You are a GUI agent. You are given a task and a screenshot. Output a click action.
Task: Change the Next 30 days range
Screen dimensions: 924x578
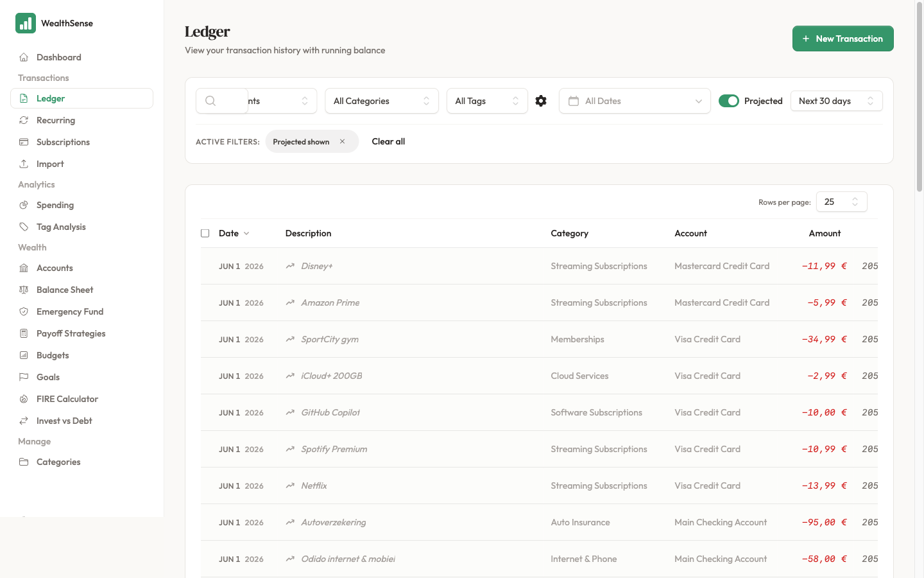pos(837,101)
